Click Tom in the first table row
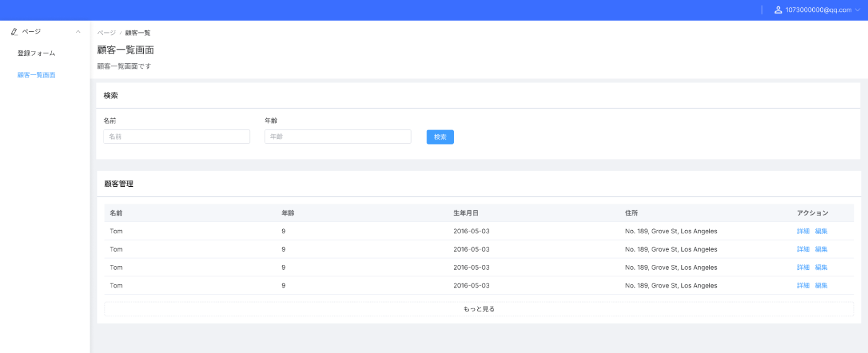 pos(116,231)
